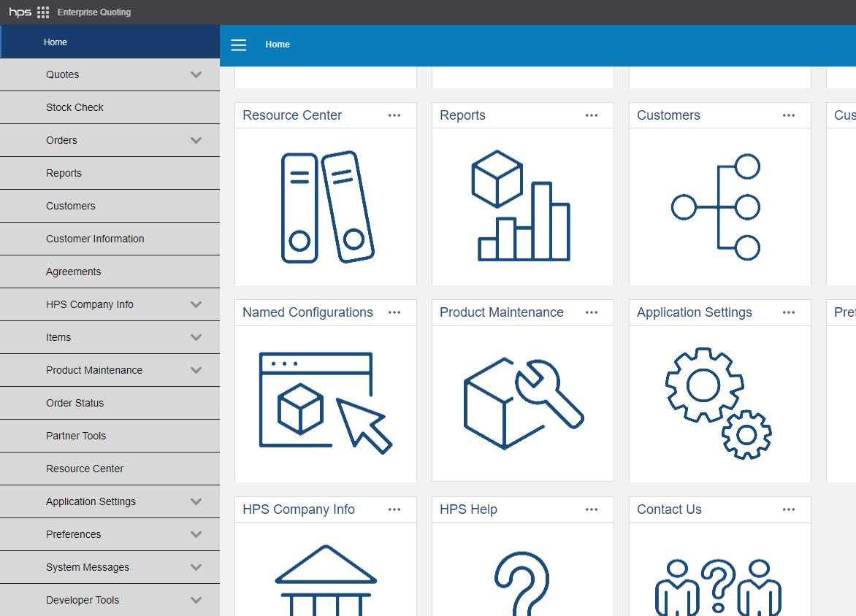Click the Contact Us tile title
Screen dimensions: 856x616
point(669,509)
